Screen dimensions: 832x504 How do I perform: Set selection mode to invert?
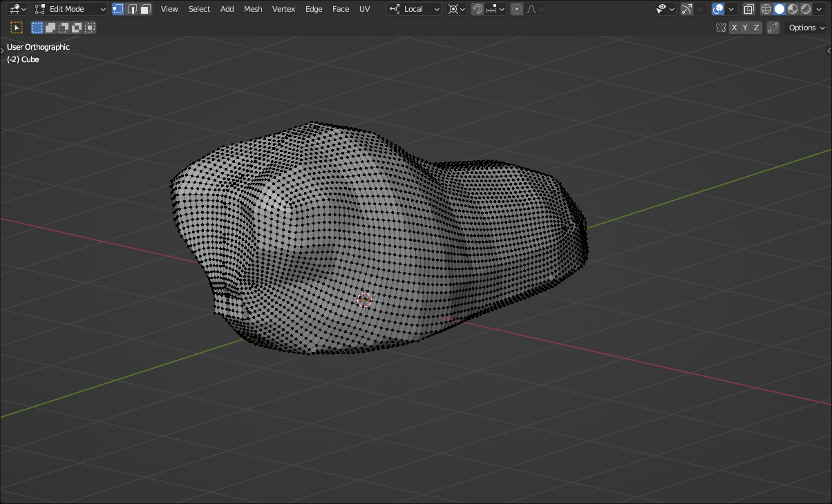[77, 28]
